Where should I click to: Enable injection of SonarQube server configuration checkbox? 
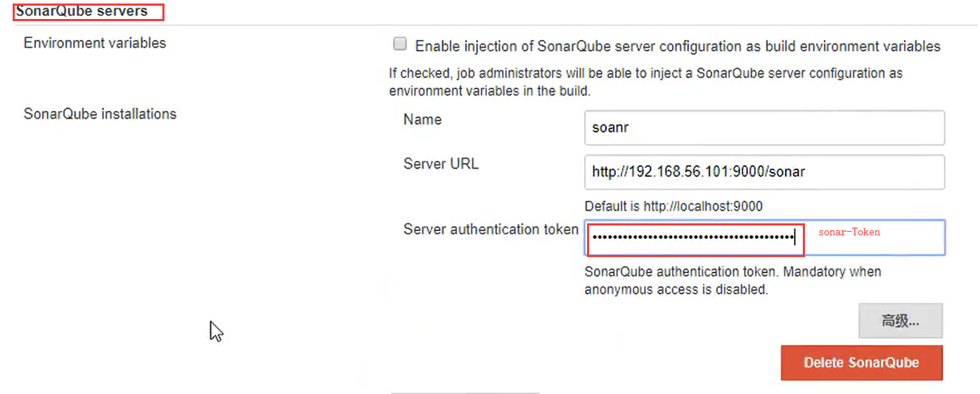(x=400, y=45)
